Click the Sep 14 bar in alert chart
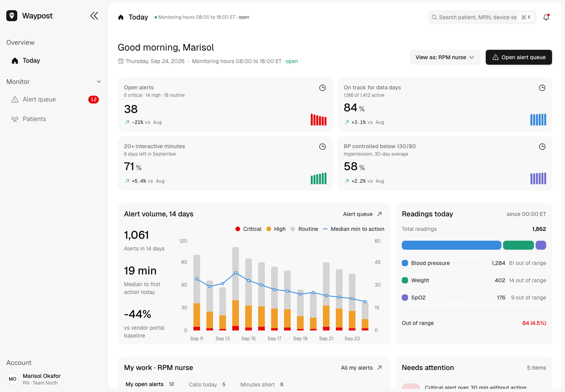The image size is (565, 392). 235,289
